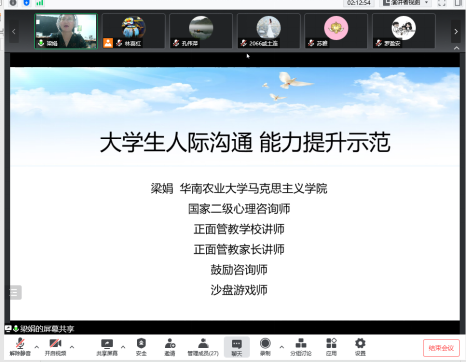Start or stop meeting recording
The image size is (467, 363).
tap(265, 347)
